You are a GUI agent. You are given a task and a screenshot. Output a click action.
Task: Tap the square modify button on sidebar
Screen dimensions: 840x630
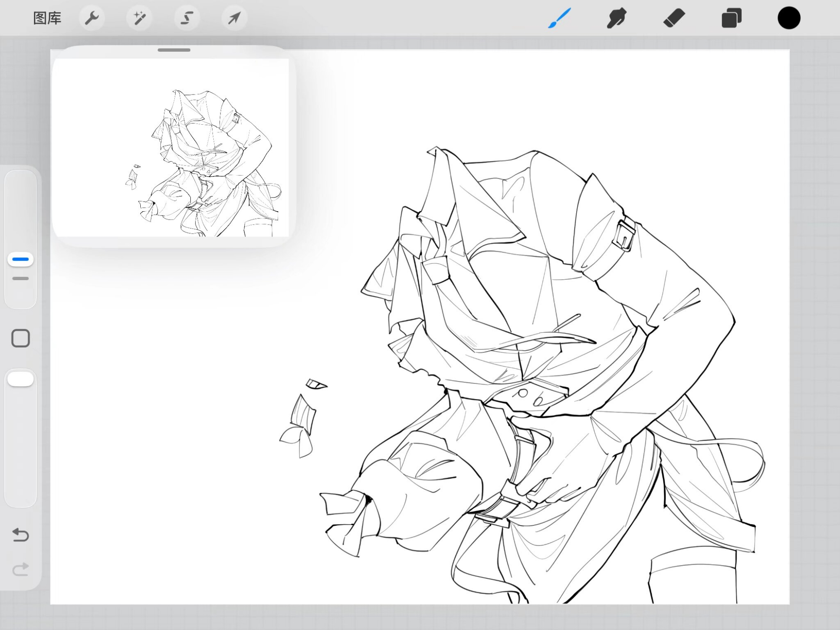(x=21, y=338)
